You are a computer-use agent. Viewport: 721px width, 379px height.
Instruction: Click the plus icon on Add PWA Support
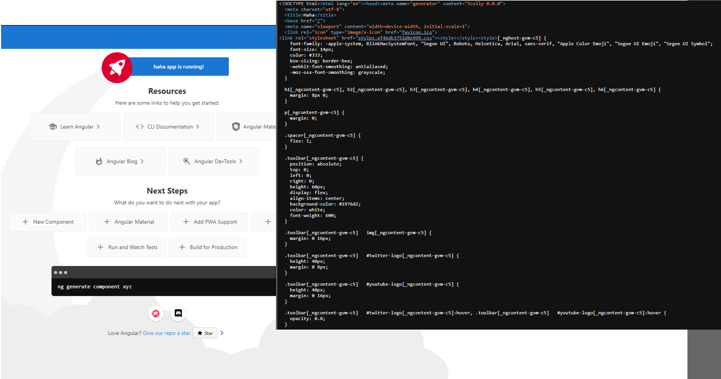(186, 222)
